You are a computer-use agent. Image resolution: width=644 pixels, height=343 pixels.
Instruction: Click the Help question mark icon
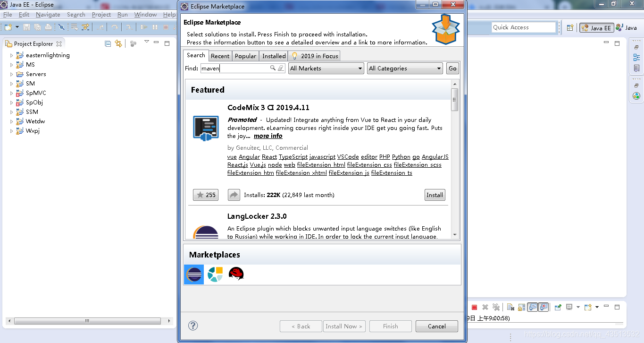point(193,326)
